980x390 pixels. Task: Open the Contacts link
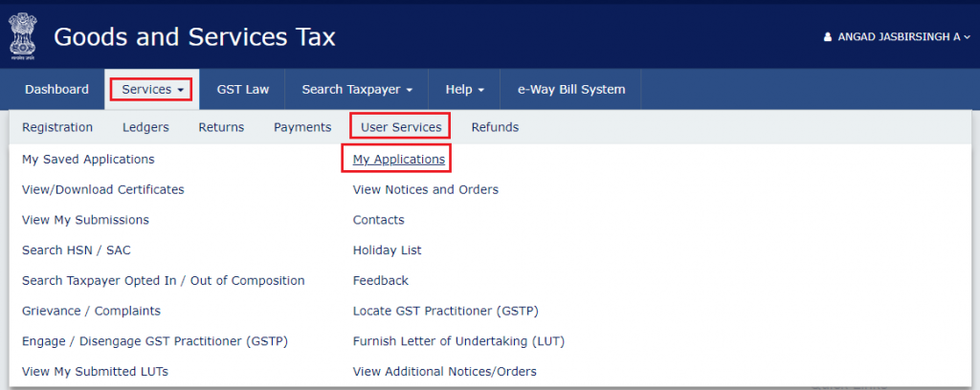(379, 220)
